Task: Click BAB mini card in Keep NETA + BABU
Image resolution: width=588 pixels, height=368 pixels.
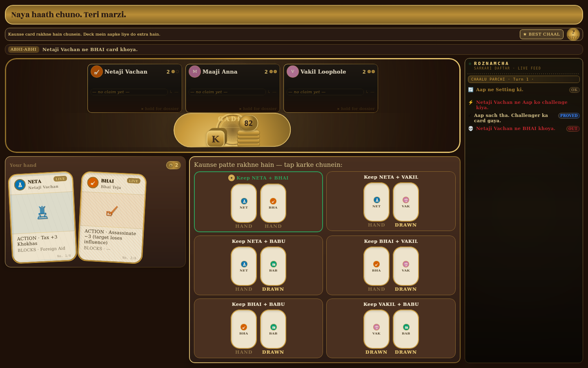Action: [x=273, y=266]
